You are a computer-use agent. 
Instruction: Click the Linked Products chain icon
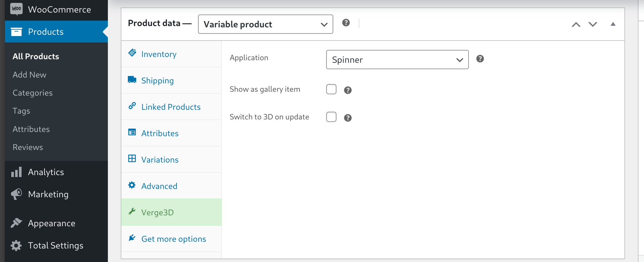click(132, 106)
